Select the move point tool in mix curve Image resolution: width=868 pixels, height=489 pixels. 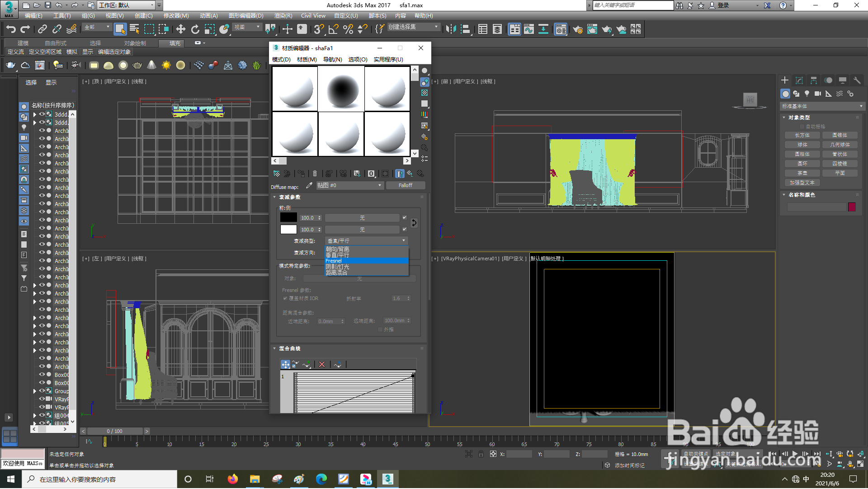(285, 364)
